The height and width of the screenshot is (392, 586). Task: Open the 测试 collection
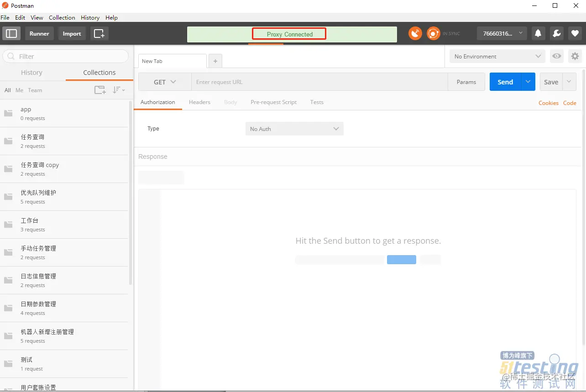click(64, 364)
